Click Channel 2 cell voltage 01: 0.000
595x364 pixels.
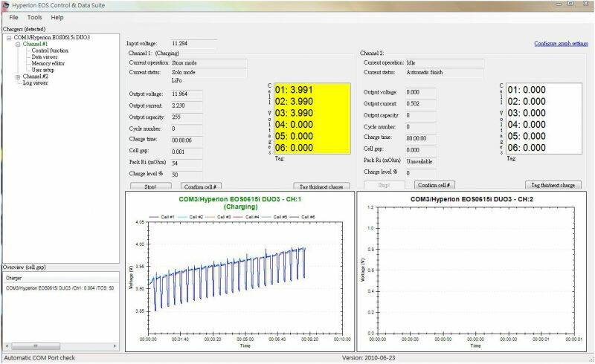click(527, 90)
